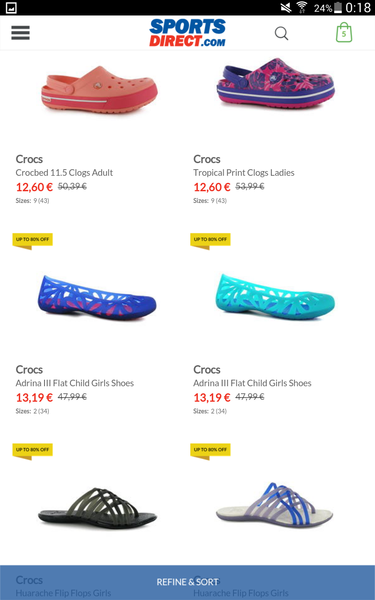Tap the Wi-Fi status bar icon
Screen dimensions: 375x600
[302, 7]
